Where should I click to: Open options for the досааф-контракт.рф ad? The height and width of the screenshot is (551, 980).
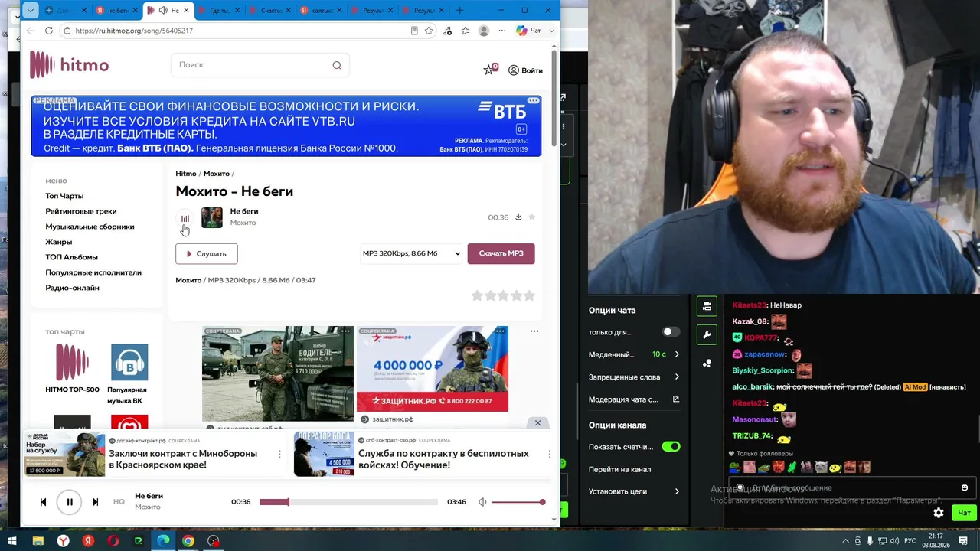[279, 454]
